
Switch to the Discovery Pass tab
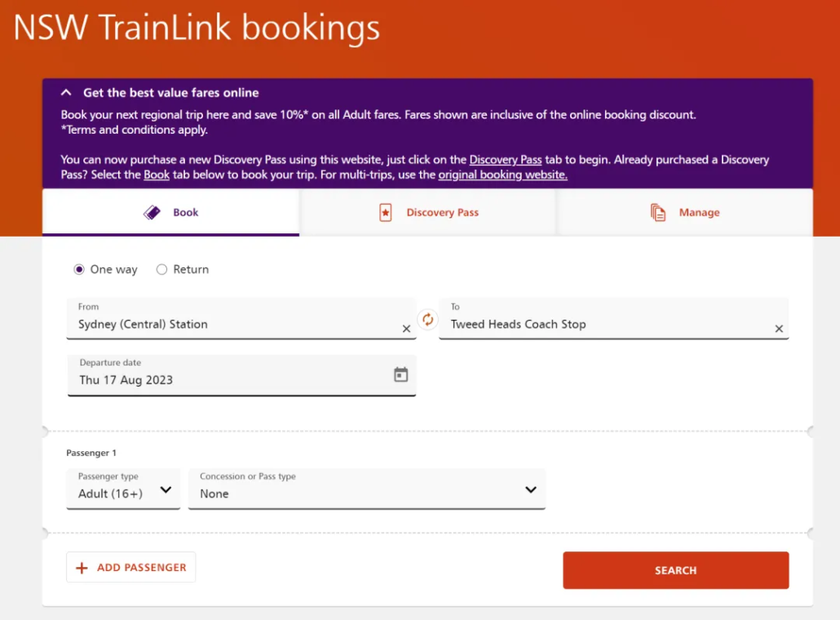click(x=427, y=213)
